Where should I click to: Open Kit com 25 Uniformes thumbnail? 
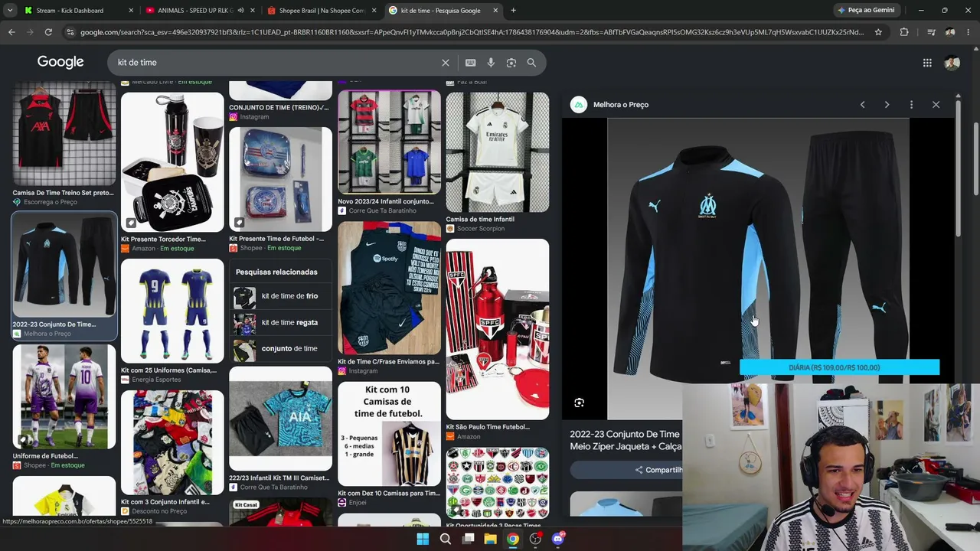172,311
